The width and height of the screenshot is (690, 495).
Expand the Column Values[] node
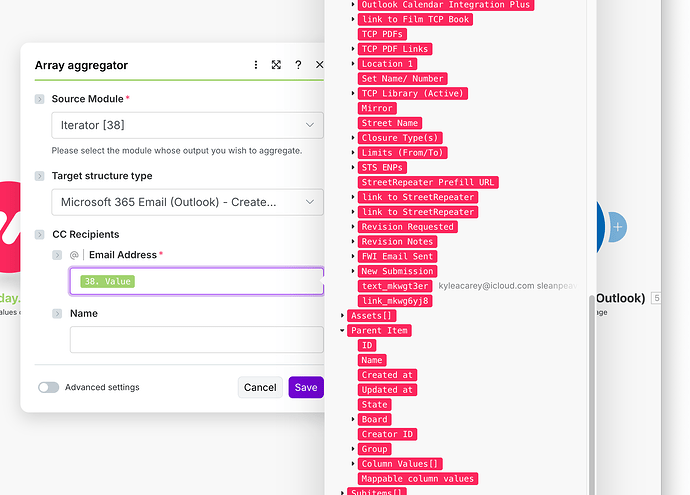[x=354, y=464]
